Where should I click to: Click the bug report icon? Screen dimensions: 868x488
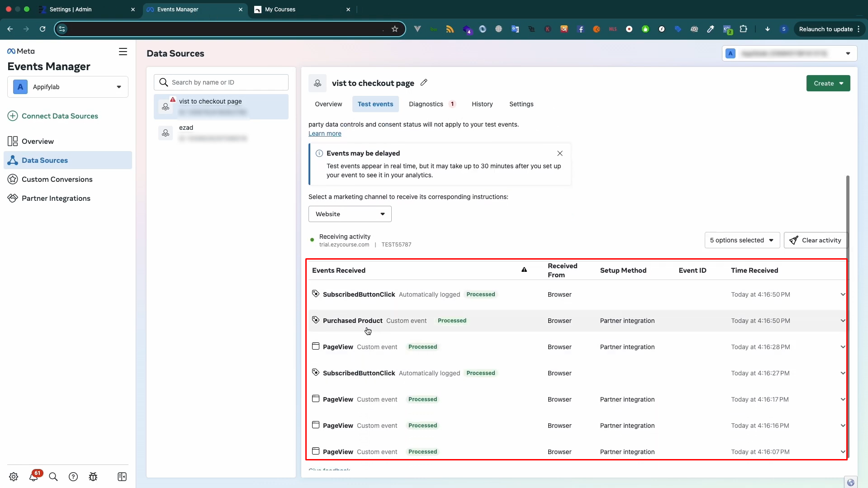pyautogui.click(x=93, y=477)
